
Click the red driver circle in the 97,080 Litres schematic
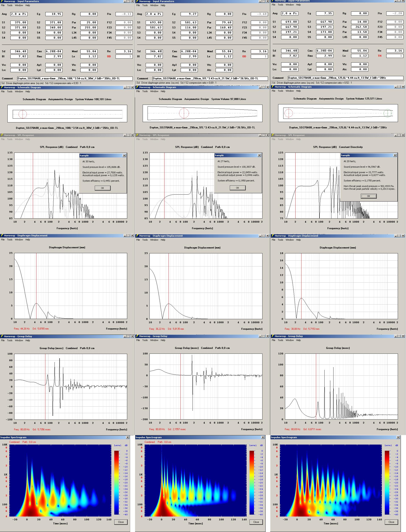pos(184,113)
